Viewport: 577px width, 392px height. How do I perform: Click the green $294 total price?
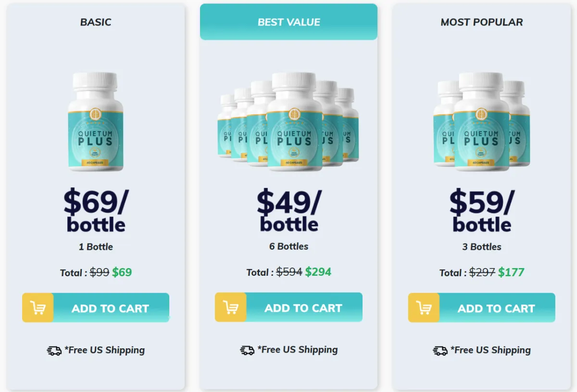pos(318,272)
